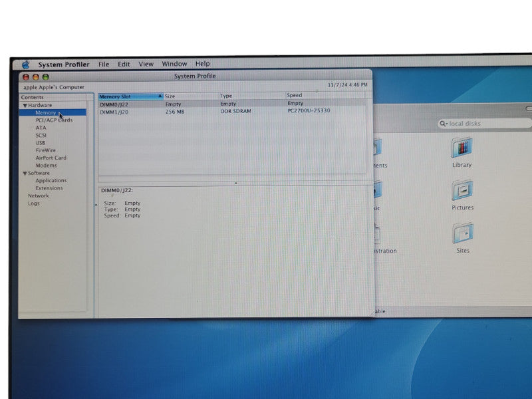The height and width of the screenshot is (399, 532).
Task: Click the sidebar splitter handle
Action: 96,205
